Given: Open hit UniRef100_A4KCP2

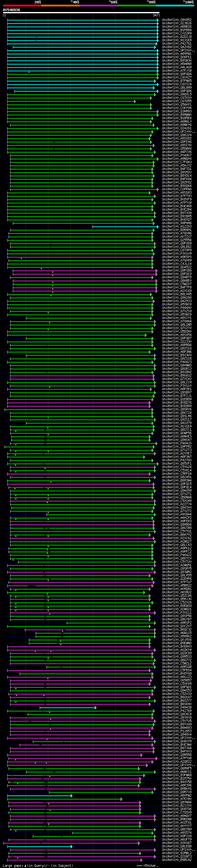Looking at the screenshot, I should (176, 518).
